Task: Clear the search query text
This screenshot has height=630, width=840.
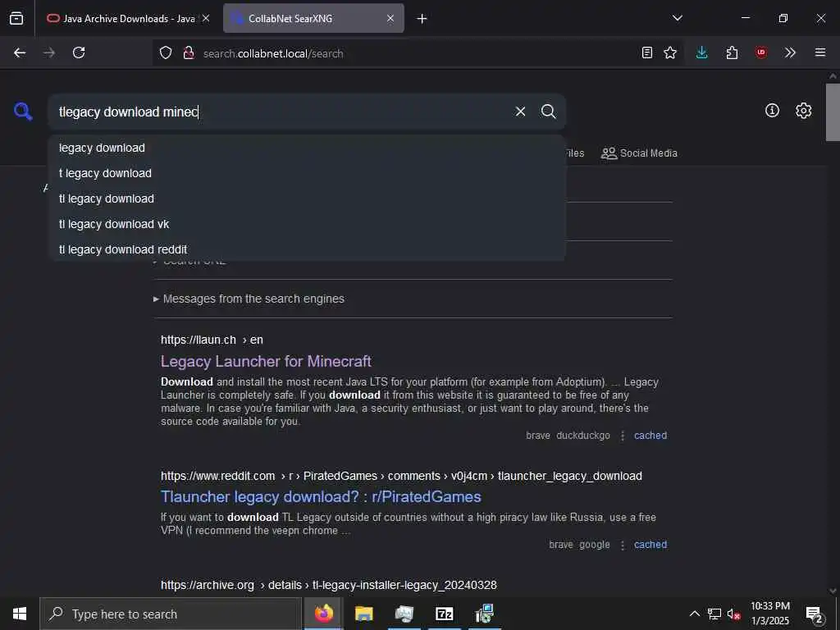Action: [520, 112]
